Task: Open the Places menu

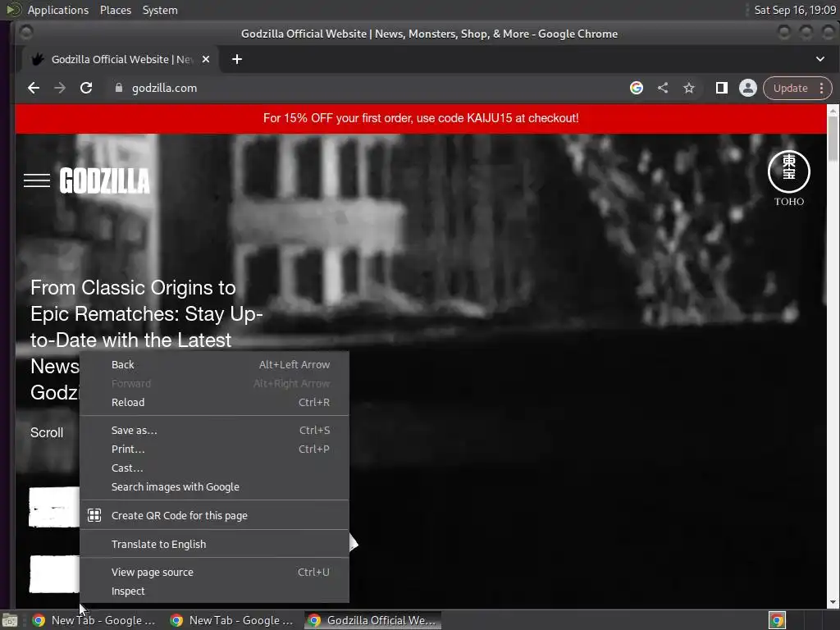Action: (x=115, y=10)
